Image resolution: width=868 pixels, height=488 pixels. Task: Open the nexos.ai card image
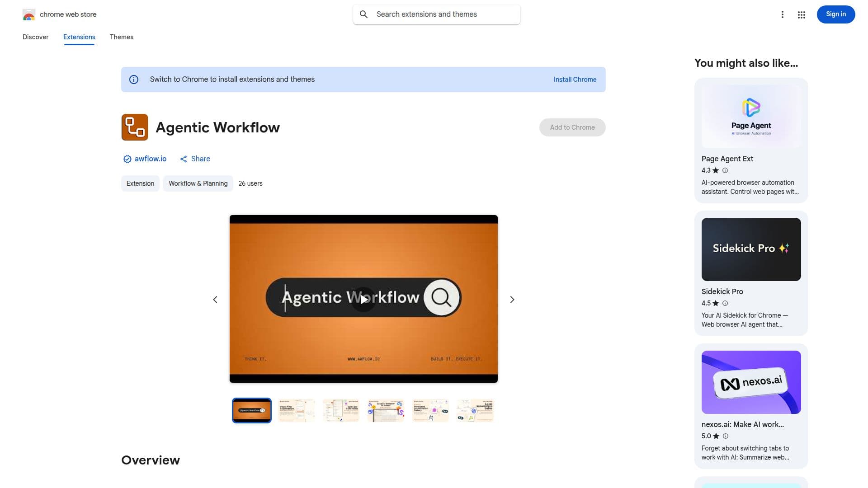click(x=751, y=382)
